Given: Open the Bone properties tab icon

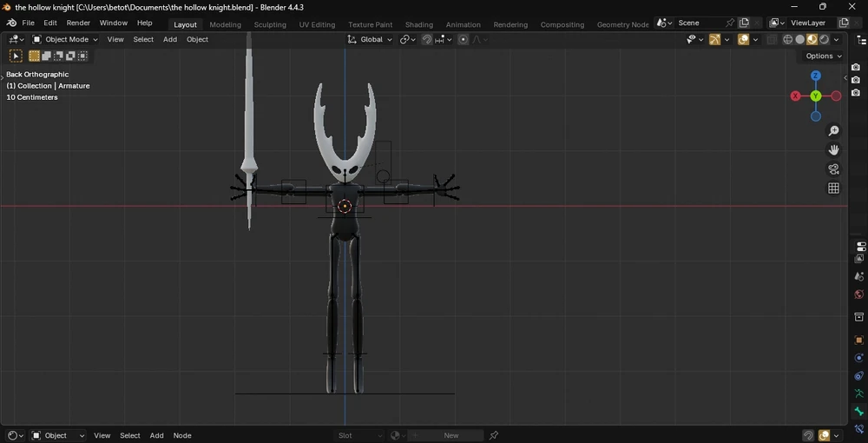Looking at the screenshot, I should click(x=859, y=412).
